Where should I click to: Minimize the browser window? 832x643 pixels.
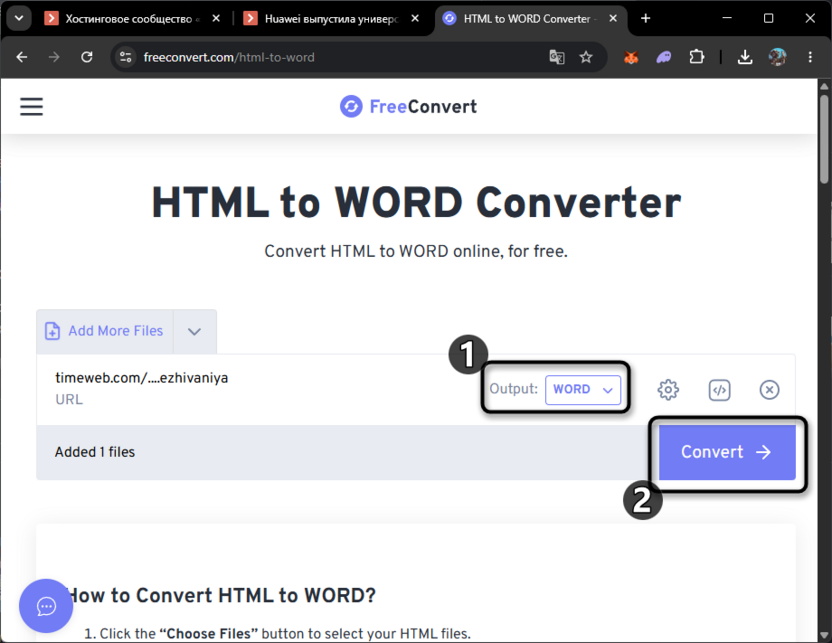click(727, 19)
